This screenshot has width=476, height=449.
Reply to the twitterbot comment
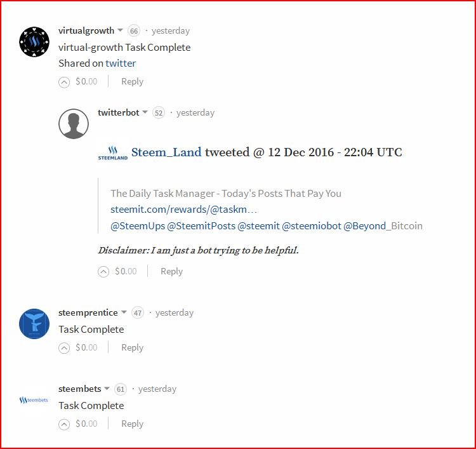pos(171,272)
